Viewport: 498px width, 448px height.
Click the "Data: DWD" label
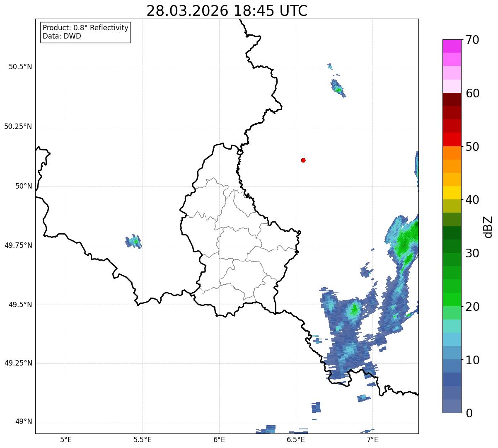coord(62,36)
